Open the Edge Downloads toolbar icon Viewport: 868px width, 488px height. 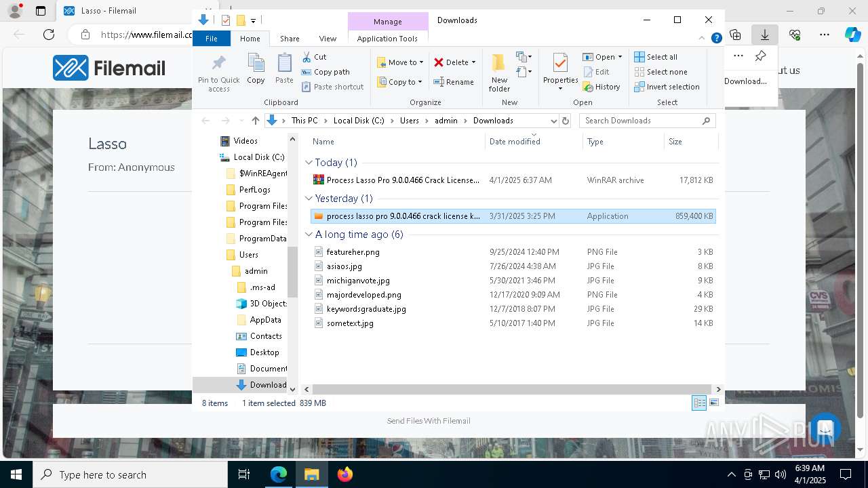(765, 34)
